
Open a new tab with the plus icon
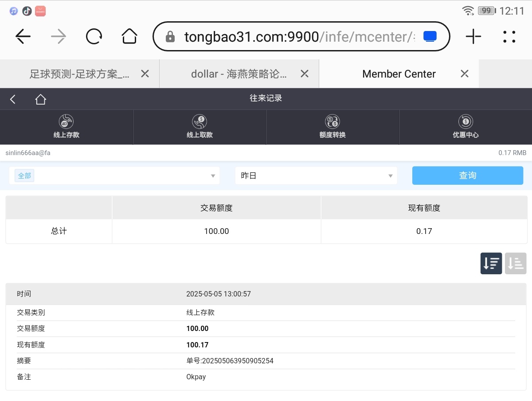473,37
